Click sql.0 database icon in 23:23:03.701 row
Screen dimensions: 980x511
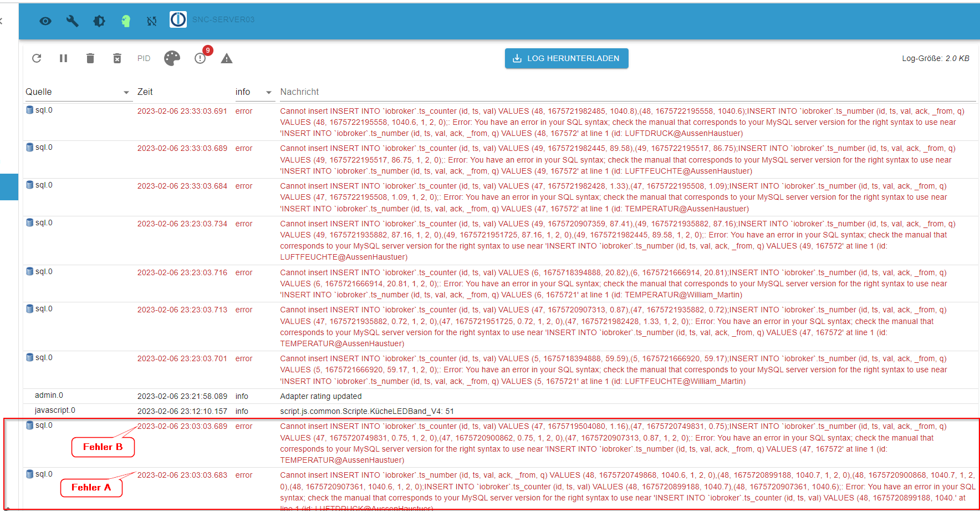[x=30, y=357]
